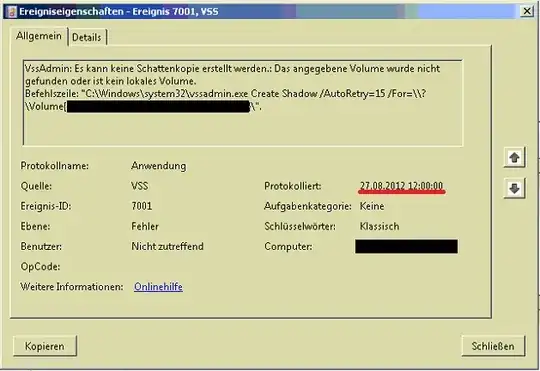Click the Protokolliert: label
Screen dimensions: 540x371
click(293, 186)
